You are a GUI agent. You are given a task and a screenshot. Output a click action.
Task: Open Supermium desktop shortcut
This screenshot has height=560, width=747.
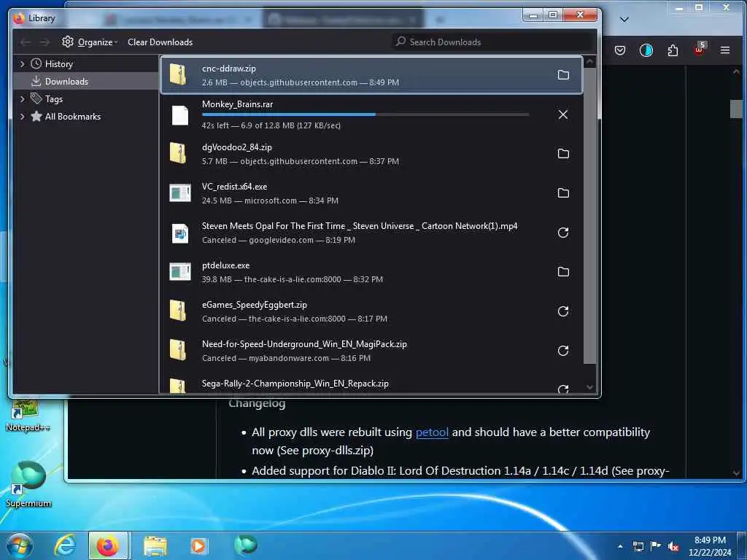click(28, 484)
